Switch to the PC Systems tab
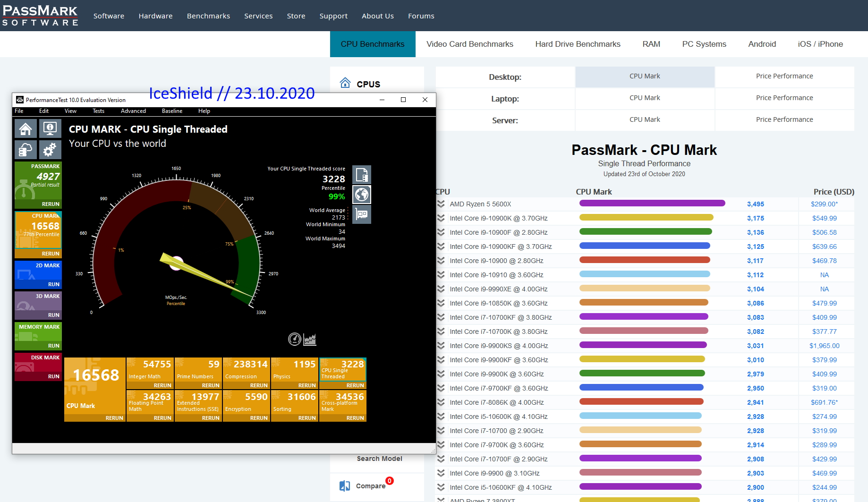 [704, 44]
